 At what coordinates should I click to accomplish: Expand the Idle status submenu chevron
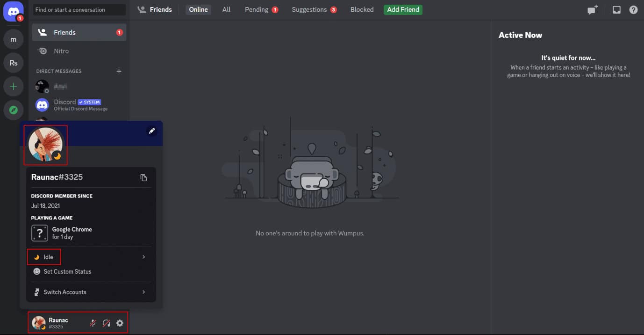click(x=143, y=256)
